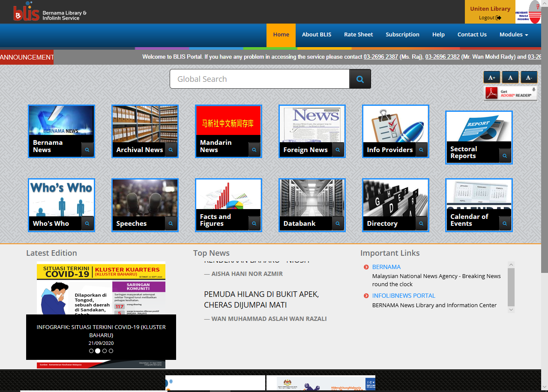Open the Who's Who tile image
This screenshot has width=548, height=392.
pos(61,198)
